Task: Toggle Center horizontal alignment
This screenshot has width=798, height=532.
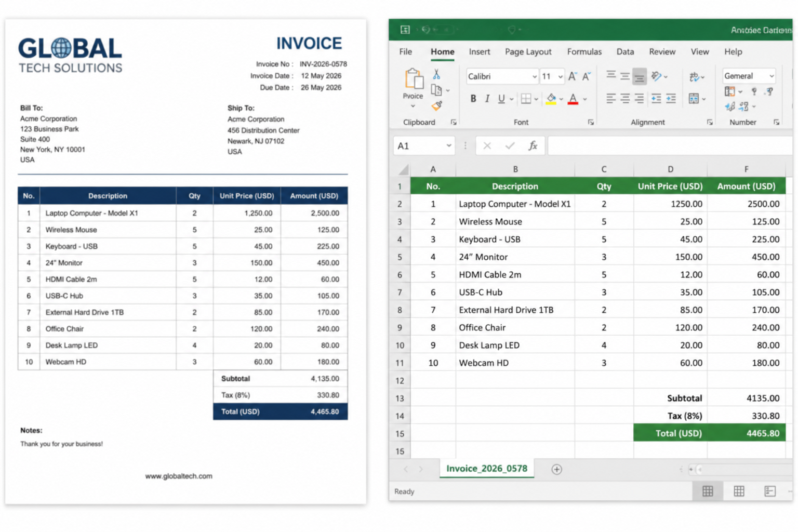Action: (x=625, y=98)
